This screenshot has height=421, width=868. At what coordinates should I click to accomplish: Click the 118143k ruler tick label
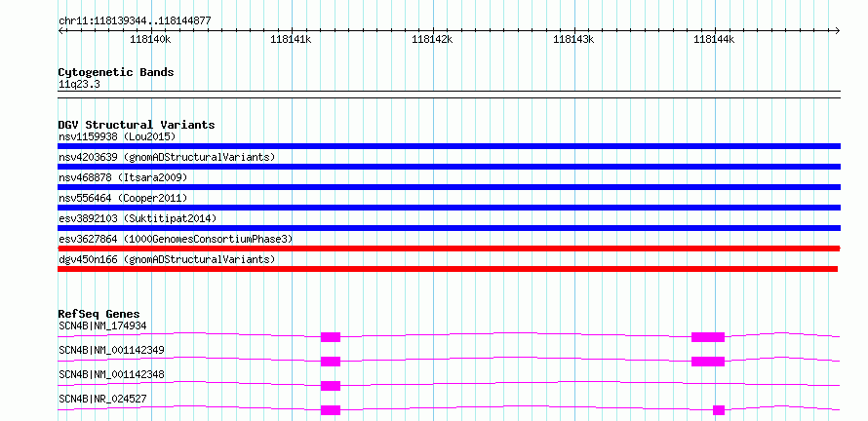tap(573, 39)
